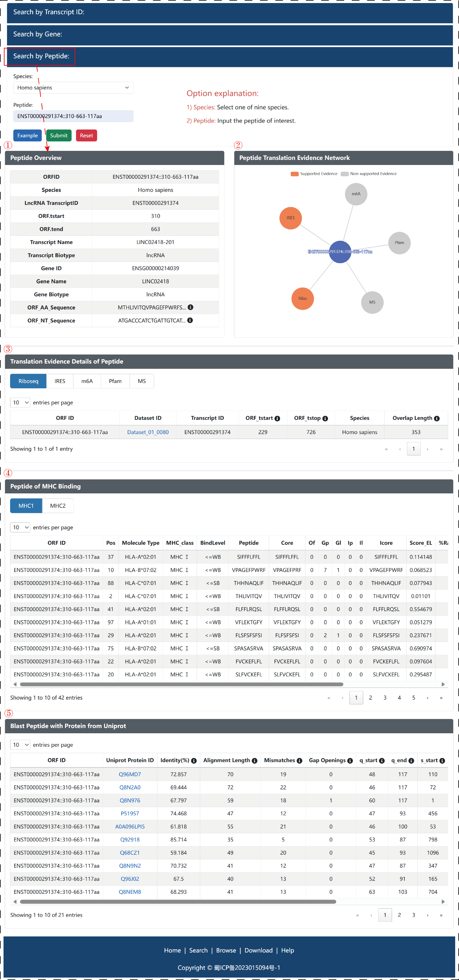Click the Pfam node in evidence network
This screenshot has height=980, width=459.
tap(399, 243)
